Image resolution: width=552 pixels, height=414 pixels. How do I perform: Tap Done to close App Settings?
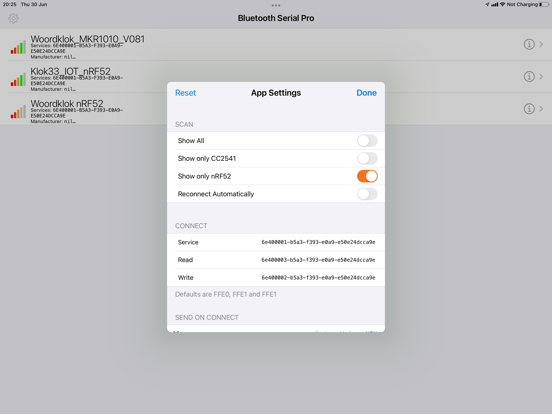tap(366, 93)
